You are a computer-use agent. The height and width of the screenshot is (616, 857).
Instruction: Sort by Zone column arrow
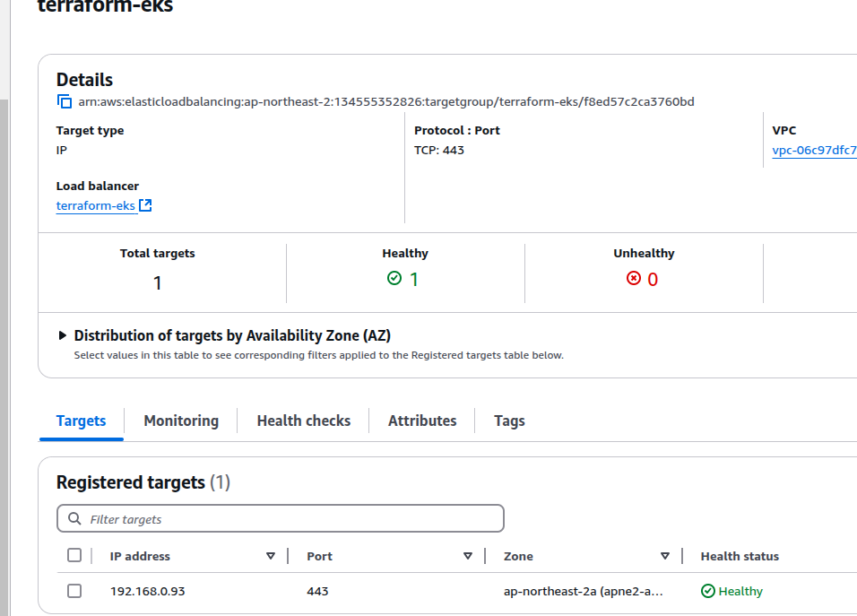[665, 556]
